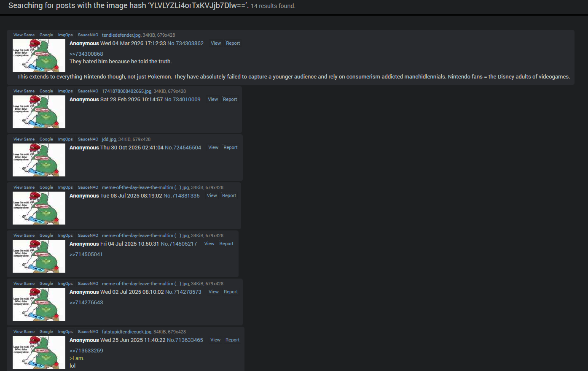Open thumbnail of post No.734303862

[x=39, y=56]
